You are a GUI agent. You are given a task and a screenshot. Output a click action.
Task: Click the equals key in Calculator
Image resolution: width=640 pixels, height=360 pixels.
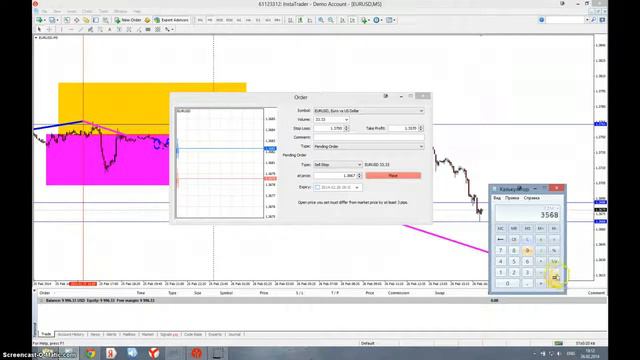[554, 278]
